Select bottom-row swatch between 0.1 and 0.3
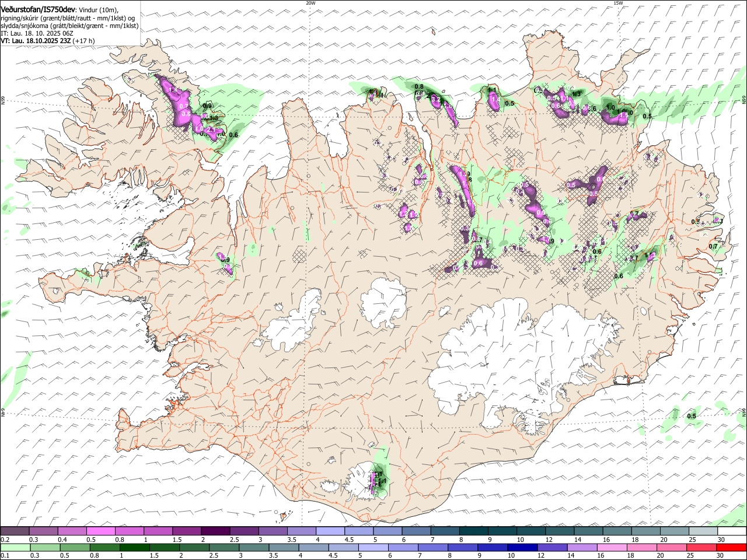This screenshot has width=747, height=560. point(15,547)
